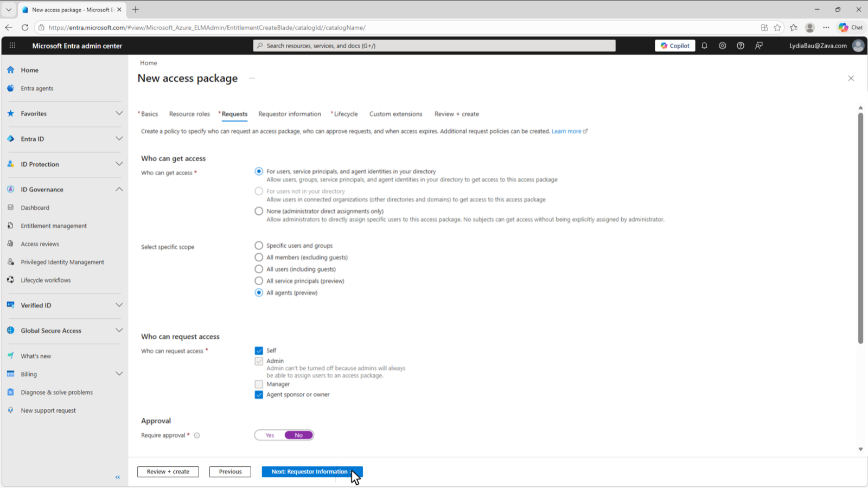Check the Manager checkbox
868x488 pixels.
259,384
